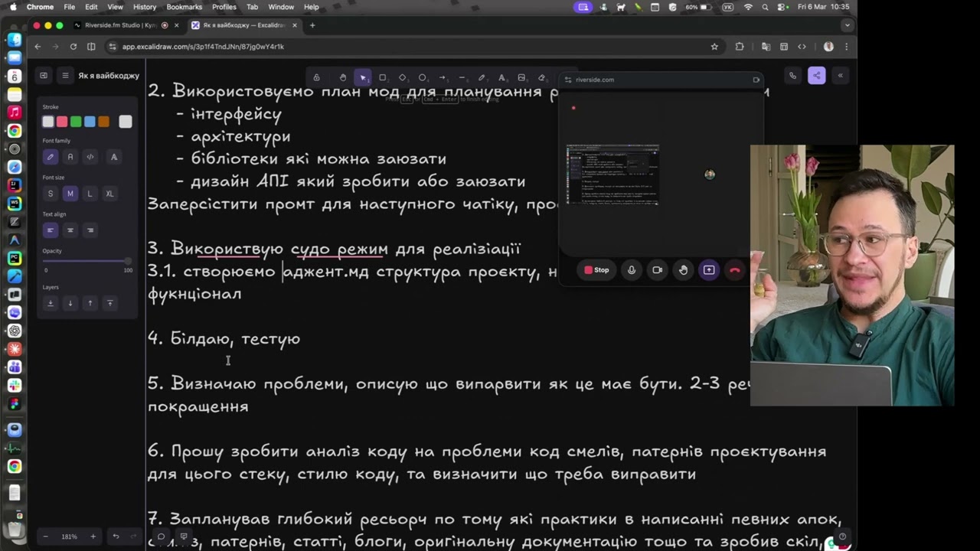Bookmark this page with star icon
Image resolution: width=980 pixels, height=551 pixels.
tap(714, 47)
